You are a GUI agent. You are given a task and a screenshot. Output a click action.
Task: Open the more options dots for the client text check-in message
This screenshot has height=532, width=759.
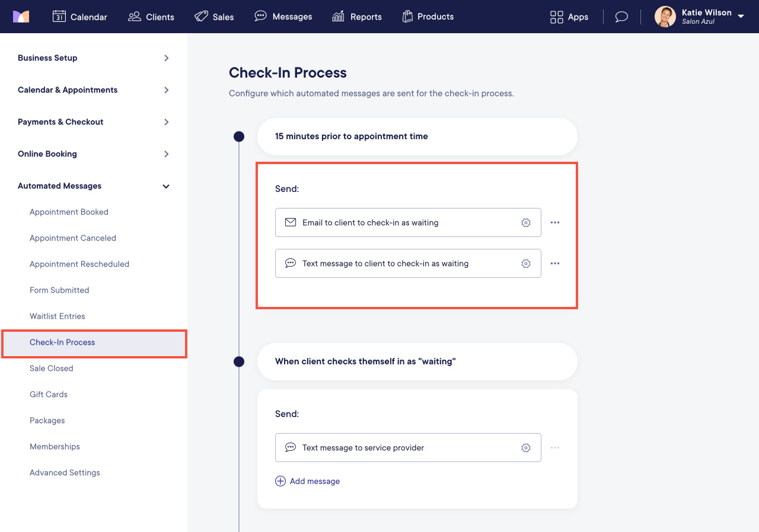[x=555, y=264]
